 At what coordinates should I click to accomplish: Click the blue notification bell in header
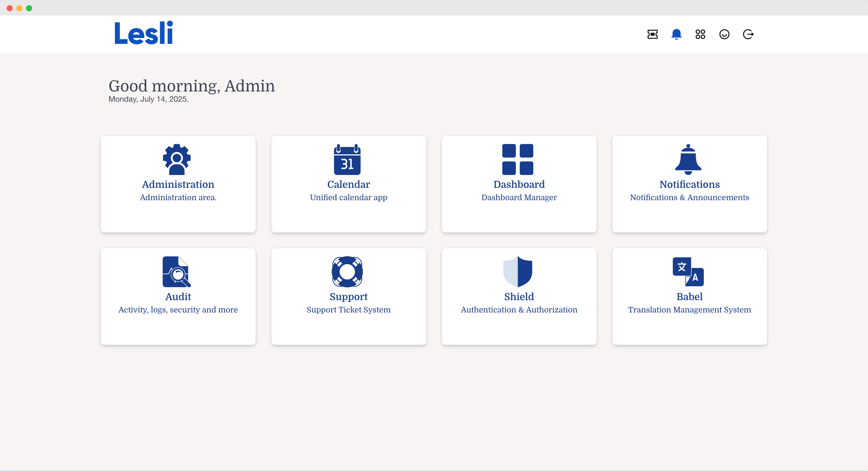coord(676,34)
